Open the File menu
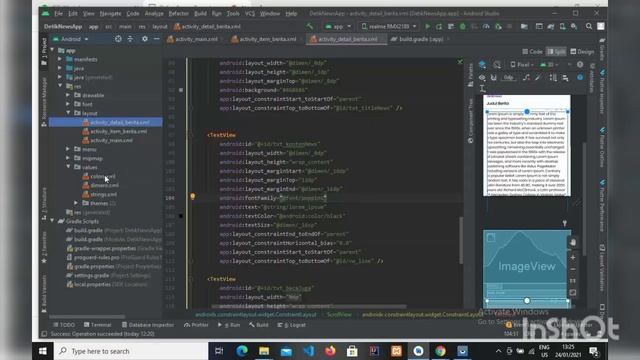The width and height of the screenshot is (640, 360). pyautogui.click(x=58, y=13)
